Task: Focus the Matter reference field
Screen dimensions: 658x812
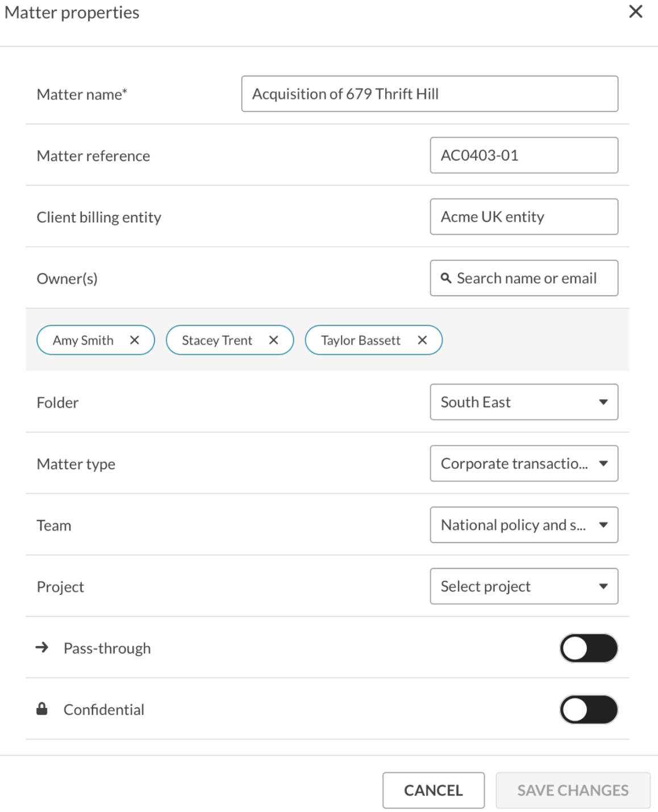Action: click(524, 155)
